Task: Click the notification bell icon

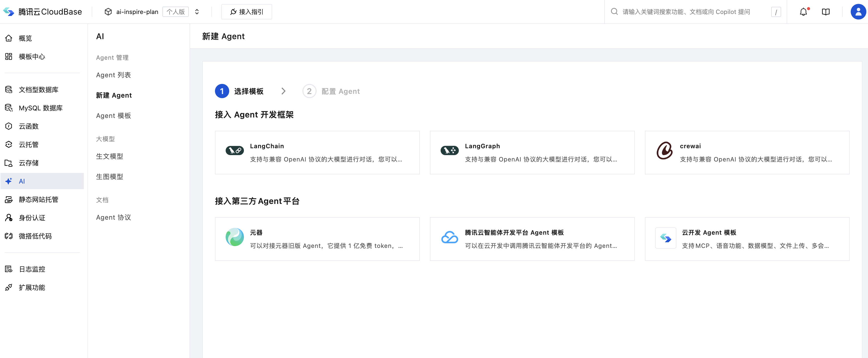Action: coord(803,12)
